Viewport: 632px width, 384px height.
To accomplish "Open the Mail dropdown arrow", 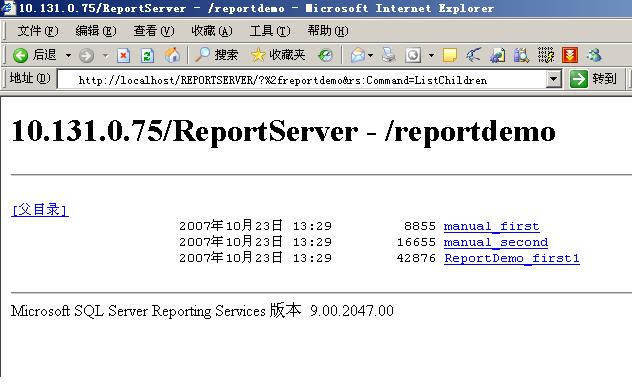I will (x=370, y=55).
